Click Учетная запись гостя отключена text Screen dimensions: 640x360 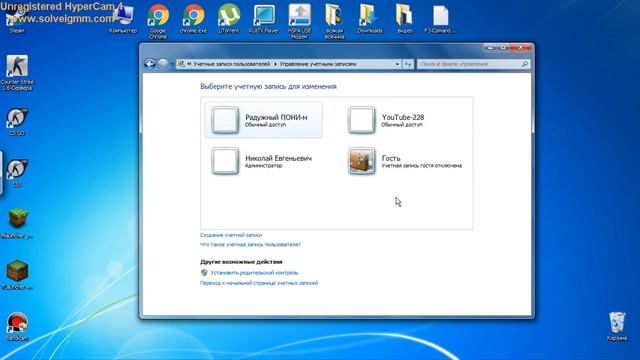coord(422,166)
